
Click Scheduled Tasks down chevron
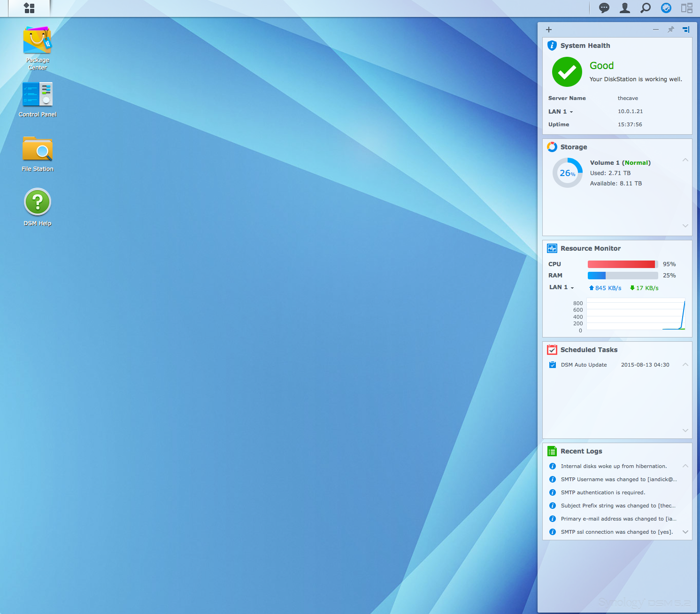coord(685,430)
